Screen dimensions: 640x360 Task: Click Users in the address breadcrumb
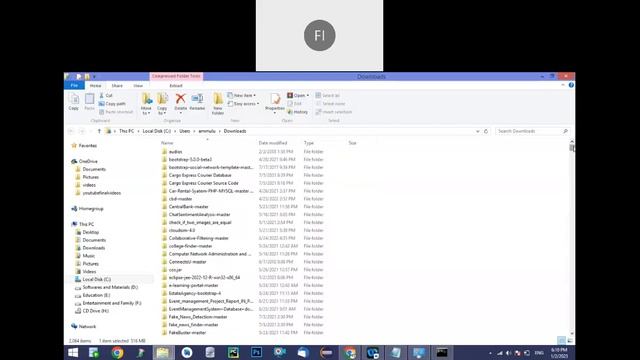185,131
